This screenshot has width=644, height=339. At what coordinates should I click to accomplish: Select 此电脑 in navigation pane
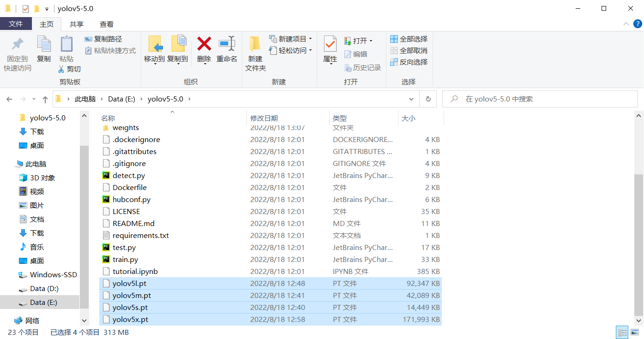[36, 164]
